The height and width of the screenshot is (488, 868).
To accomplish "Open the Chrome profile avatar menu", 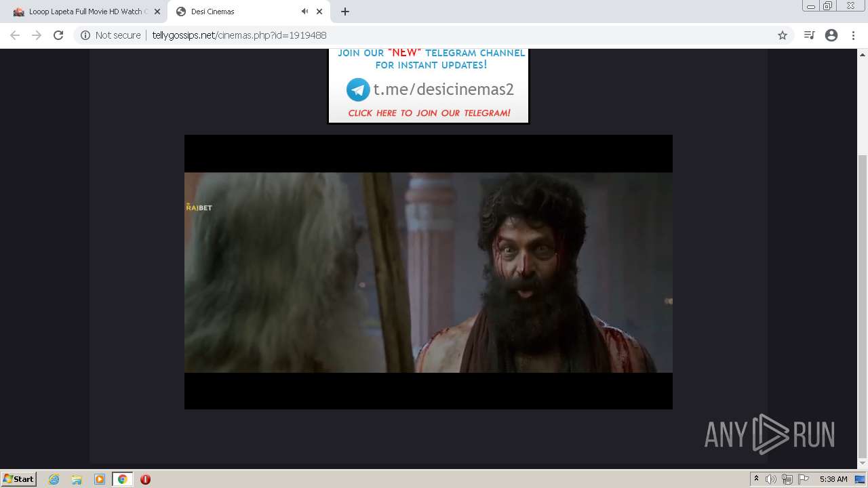I will coord(831,35).
